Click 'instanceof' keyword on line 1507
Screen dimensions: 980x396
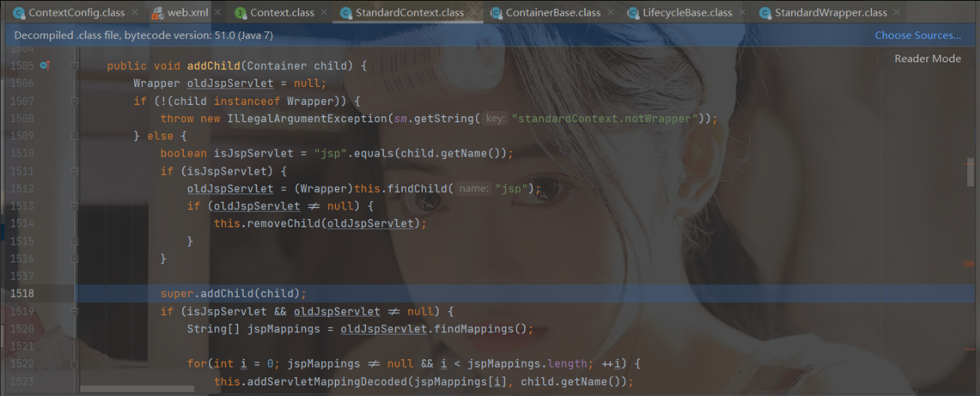point(247,100)
